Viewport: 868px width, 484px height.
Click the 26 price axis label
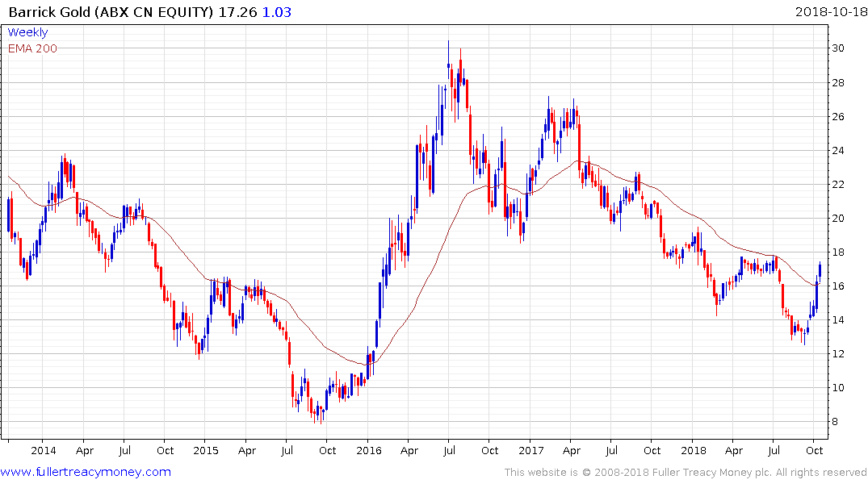(x=838, y=117)
